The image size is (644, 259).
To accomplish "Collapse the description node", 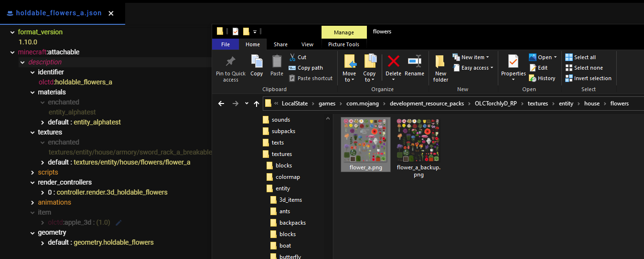I will click(x=22, y=62).
